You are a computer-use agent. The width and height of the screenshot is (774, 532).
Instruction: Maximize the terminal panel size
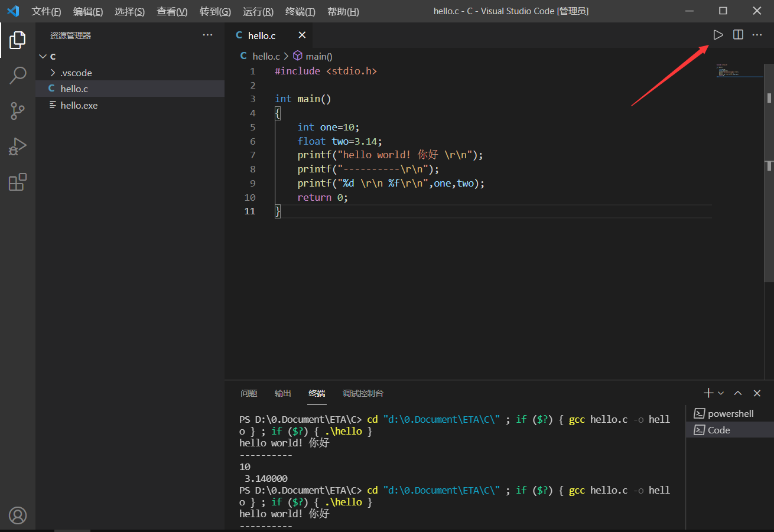click(x=738, y=393)
